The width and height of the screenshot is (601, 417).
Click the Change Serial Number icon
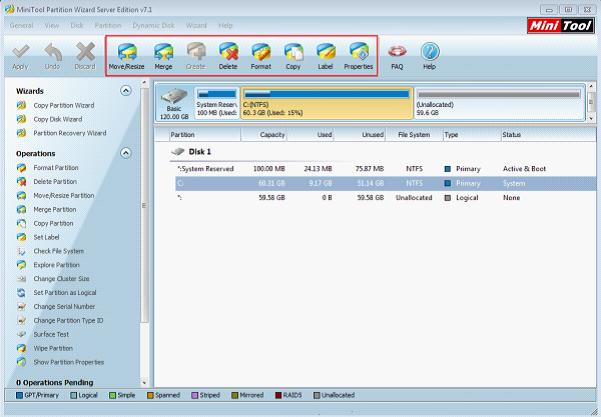point(21,307)
